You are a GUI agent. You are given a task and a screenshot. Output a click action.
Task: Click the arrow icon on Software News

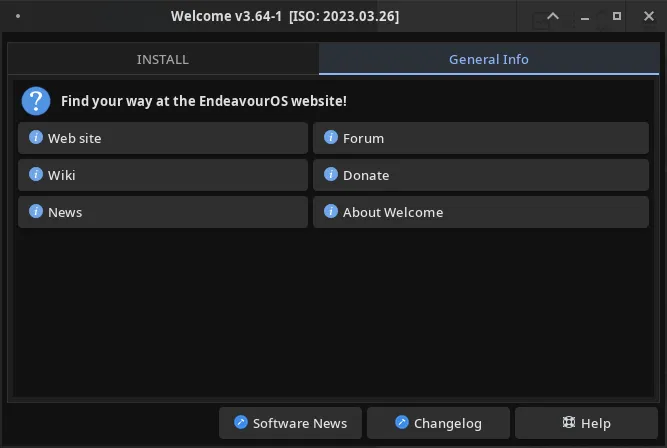pos(241,422)
